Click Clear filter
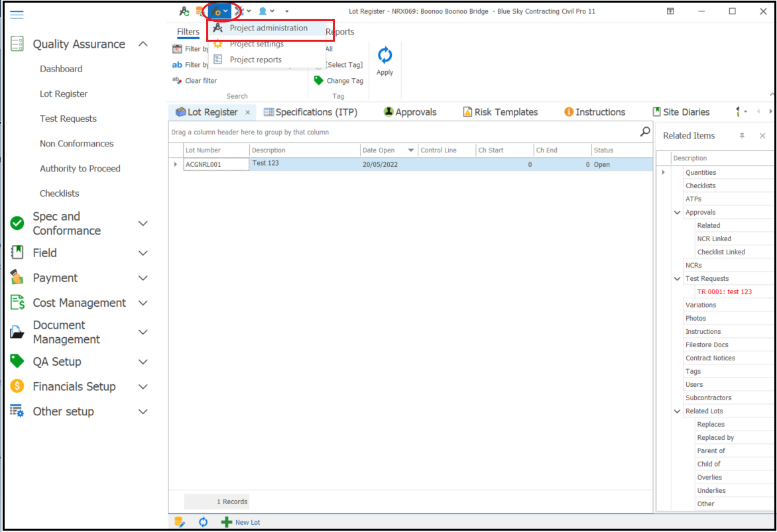 tap(195, 81)
